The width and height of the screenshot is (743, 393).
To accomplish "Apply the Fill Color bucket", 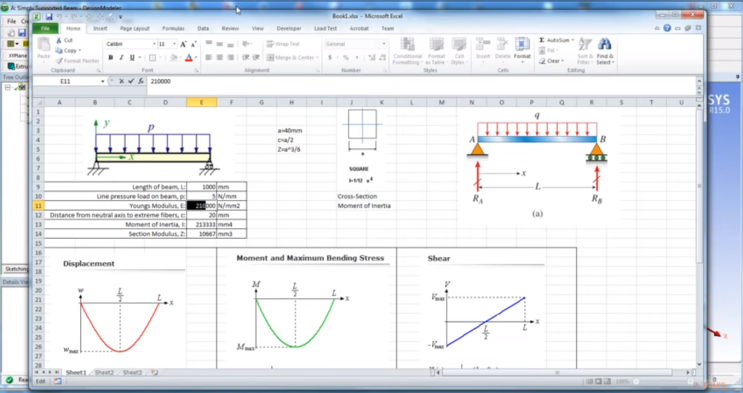I will [173, 57].
